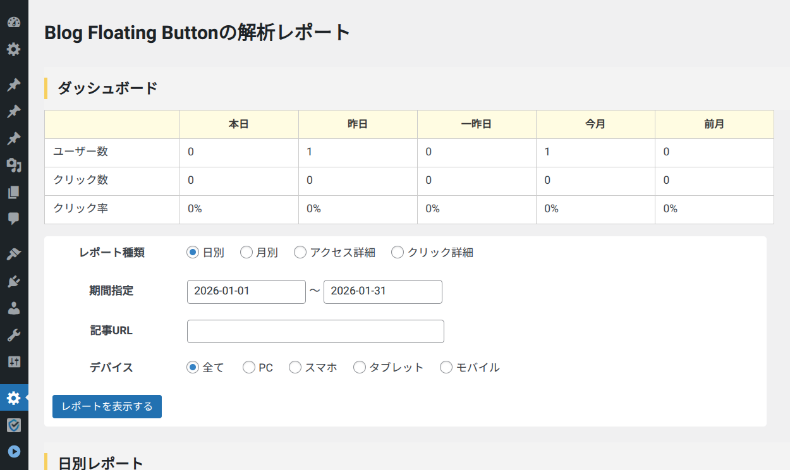Open the Plugins plug icon
Screen dimensions: 790x470
tap(14, 281)
